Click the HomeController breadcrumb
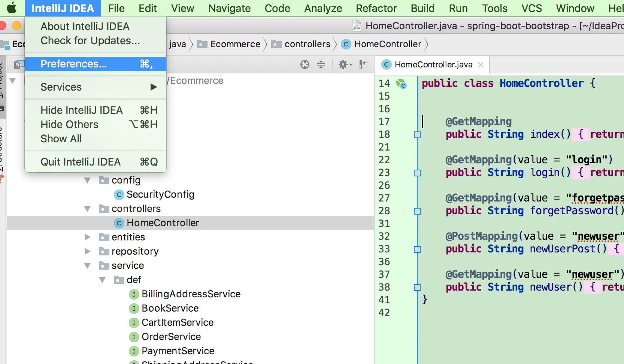Screen dimensions: 624x364 (388, 44)
